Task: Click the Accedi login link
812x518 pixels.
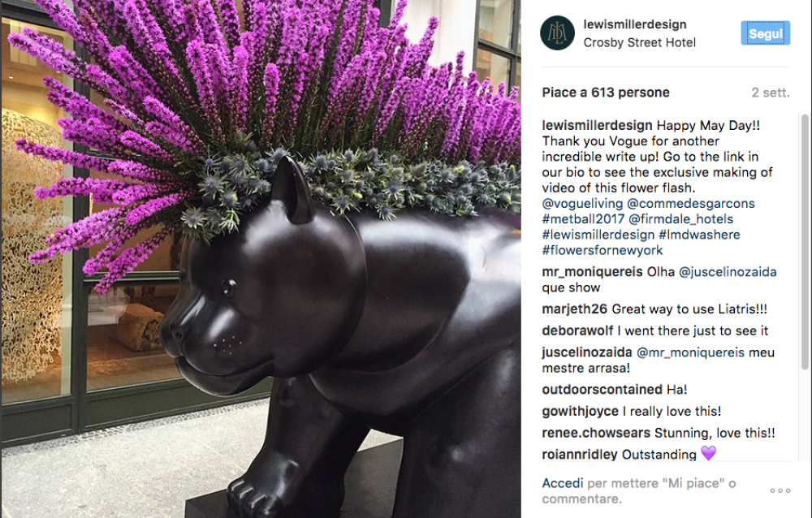Action: (563, 483)
